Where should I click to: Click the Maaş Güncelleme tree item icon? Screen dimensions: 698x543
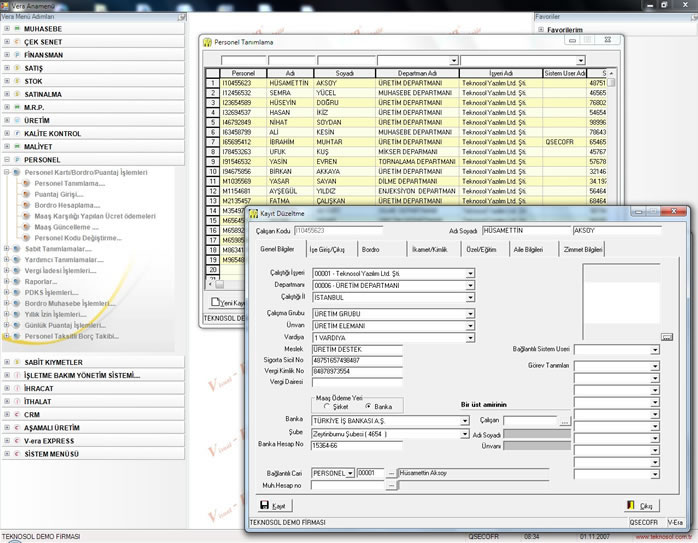click(26, 227)
